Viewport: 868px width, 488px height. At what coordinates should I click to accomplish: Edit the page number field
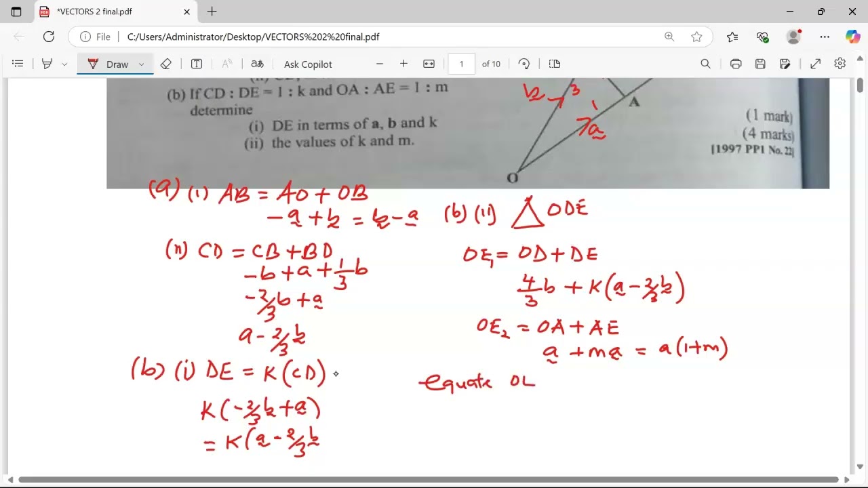462,64
